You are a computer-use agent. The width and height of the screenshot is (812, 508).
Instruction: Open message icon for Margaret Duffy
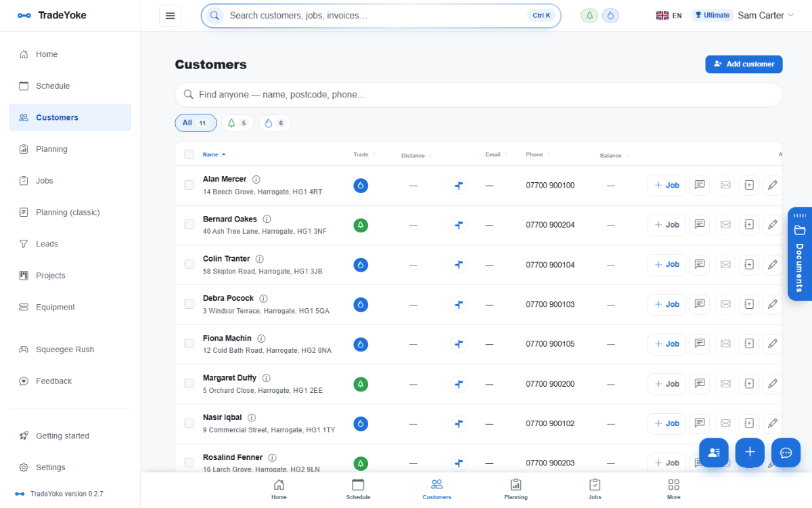coord(700,383)
